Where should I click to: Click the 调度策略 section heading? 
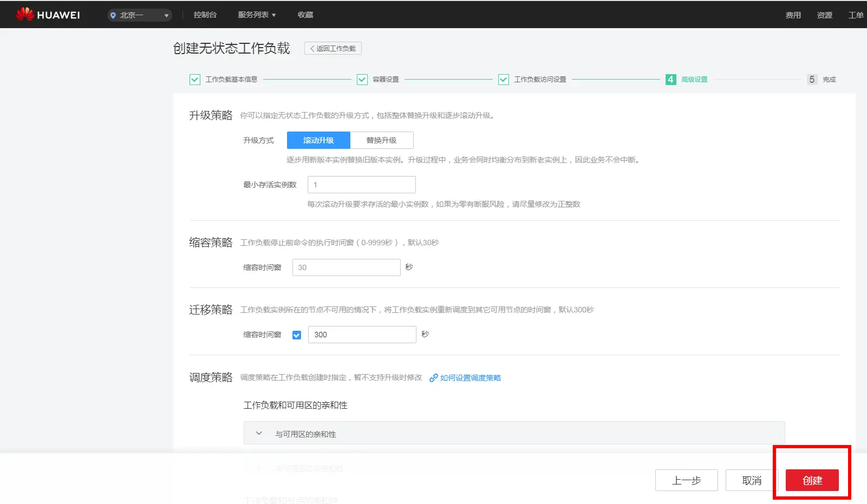pos(211,377)
